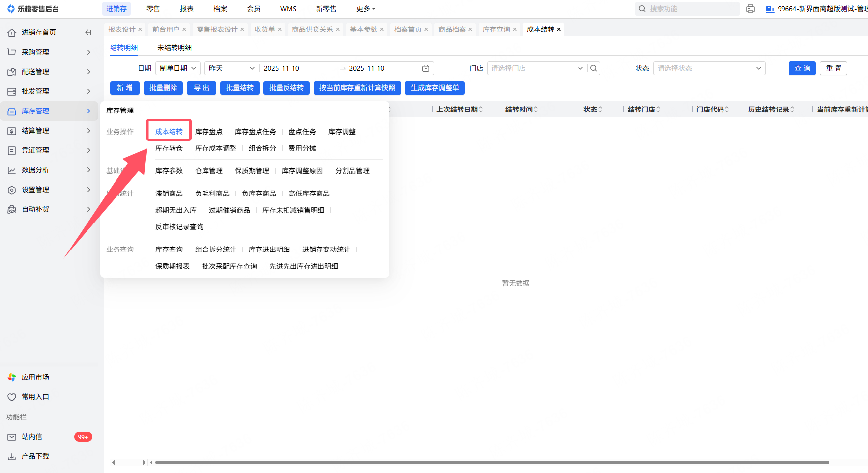Expand the 结算管理 submenu chevron

tap(89, 131)
